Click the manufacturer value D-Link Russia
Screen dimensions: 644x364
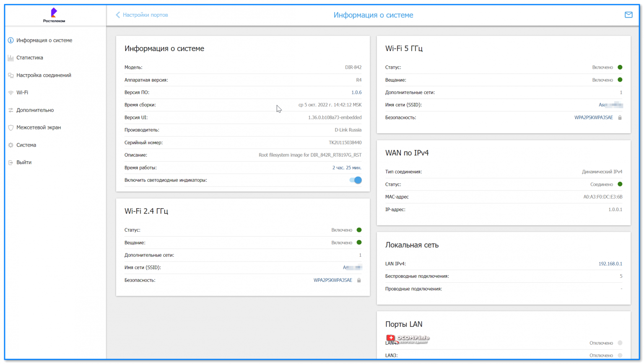348,130
